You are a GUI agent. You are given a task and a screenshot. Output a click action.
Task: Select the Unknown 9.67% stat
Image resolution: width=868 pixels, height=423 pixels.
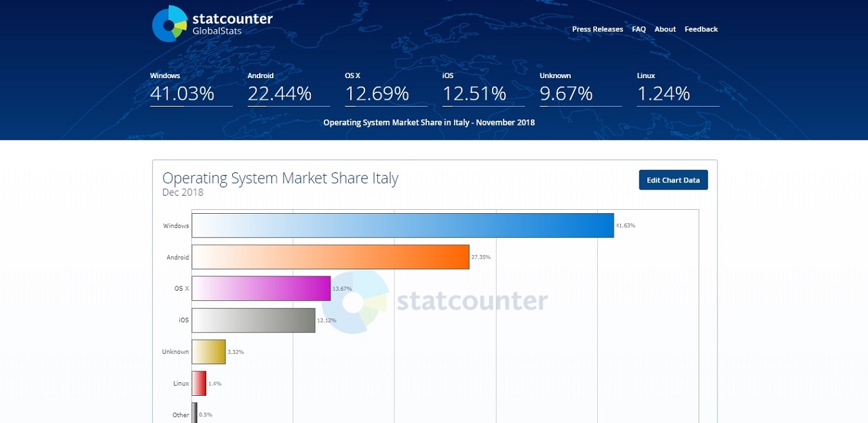pyautogui.click(x=581, y=88)
